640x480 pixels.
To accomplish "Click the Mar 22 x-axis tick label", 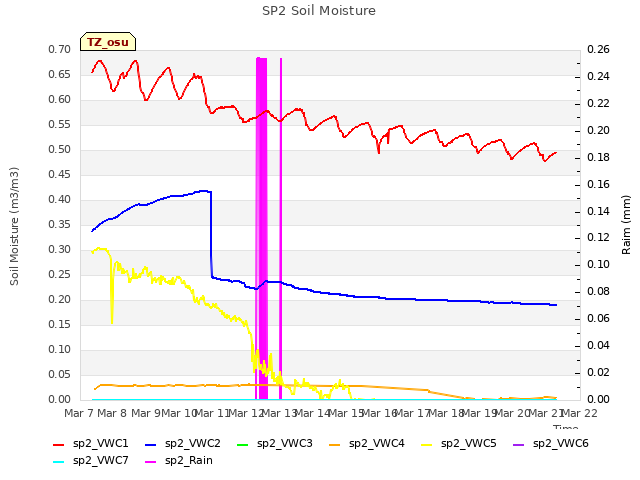I will point(579,413).
